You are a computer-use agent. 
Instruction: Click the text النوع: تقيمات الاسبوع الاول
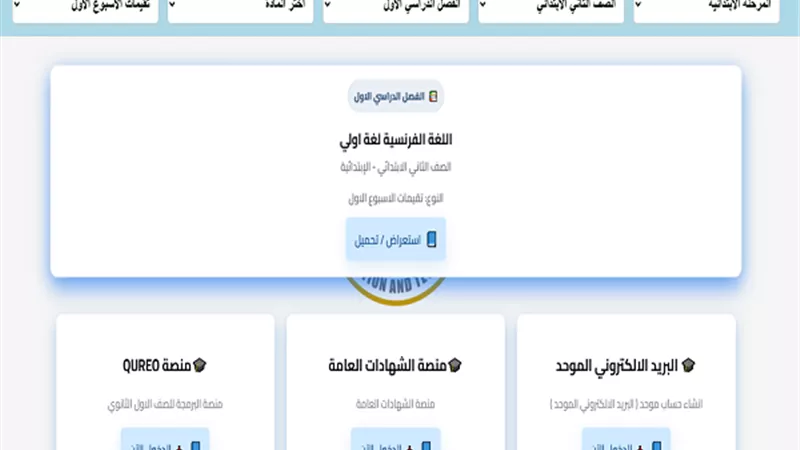click(x=396, y=198)
